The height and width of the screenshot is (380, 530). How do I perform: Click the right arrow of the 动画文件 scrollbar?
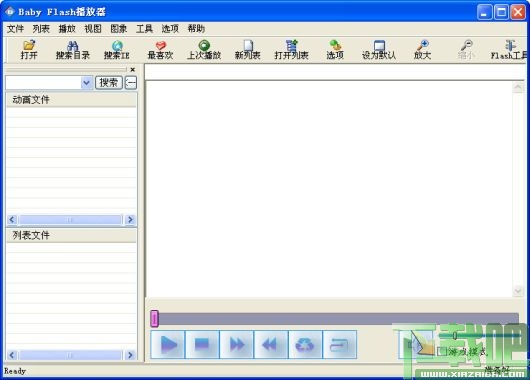[130, 220]
